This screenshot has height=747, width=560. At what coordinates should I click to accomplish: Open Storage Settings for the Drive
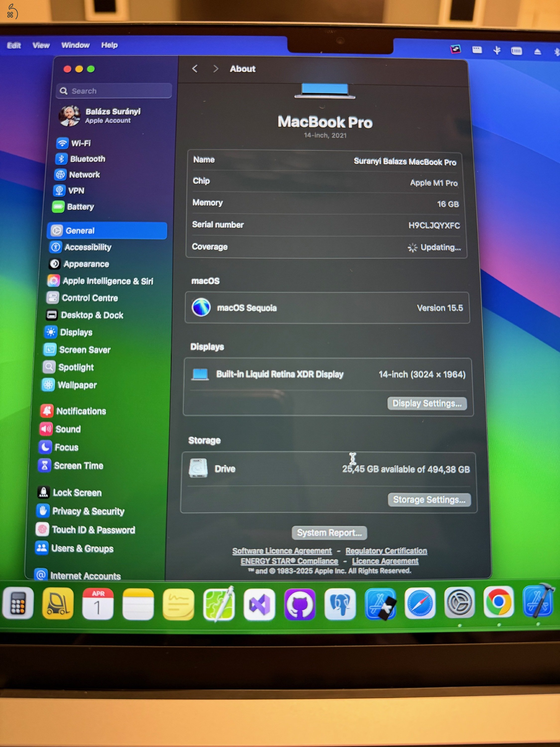point(429,500)
